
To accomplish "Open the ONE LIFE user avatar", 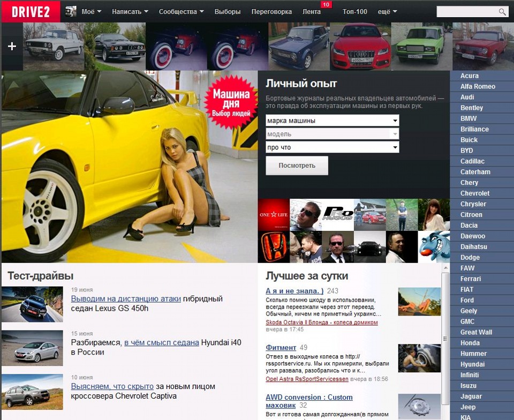I will (274, 215).
